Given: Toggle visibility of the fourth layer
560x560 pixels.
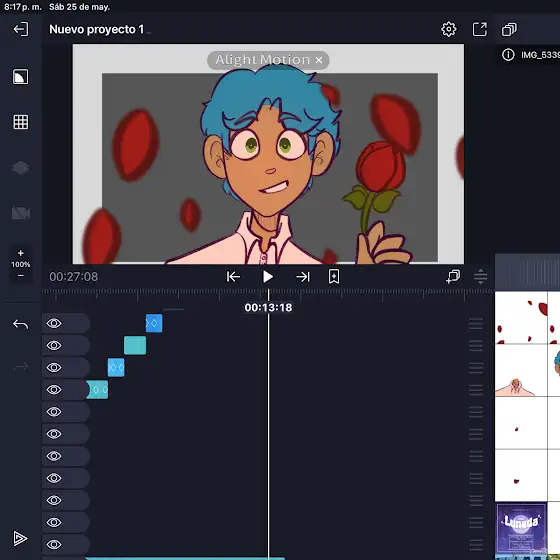Looking at the screenshot, I should coord(54,390).
